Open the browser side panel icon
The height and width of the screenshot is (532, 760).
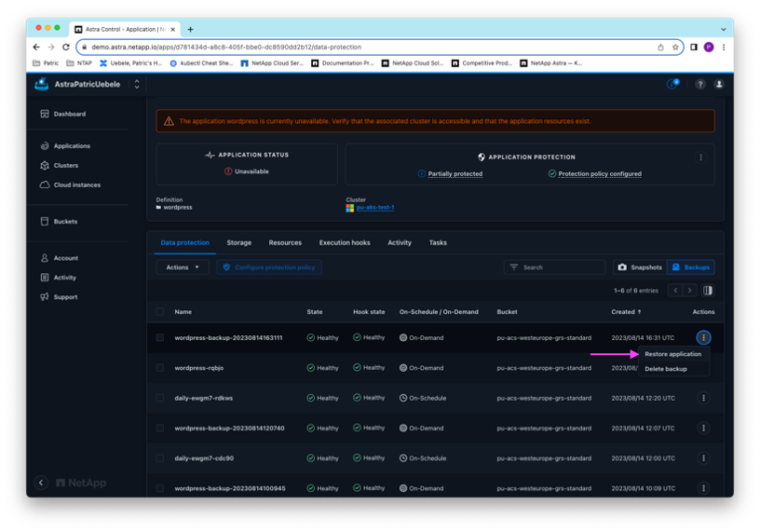[x=694, y=47]
